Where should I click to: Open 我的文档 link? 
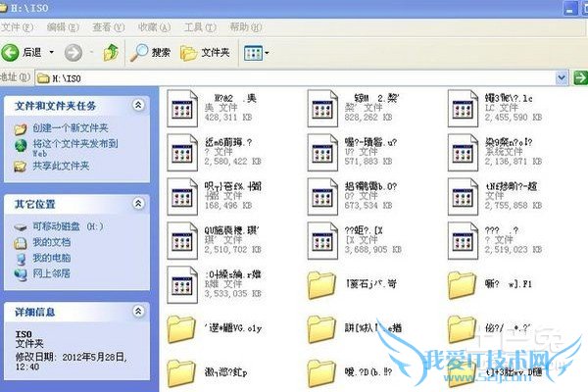tap(51, 242)
